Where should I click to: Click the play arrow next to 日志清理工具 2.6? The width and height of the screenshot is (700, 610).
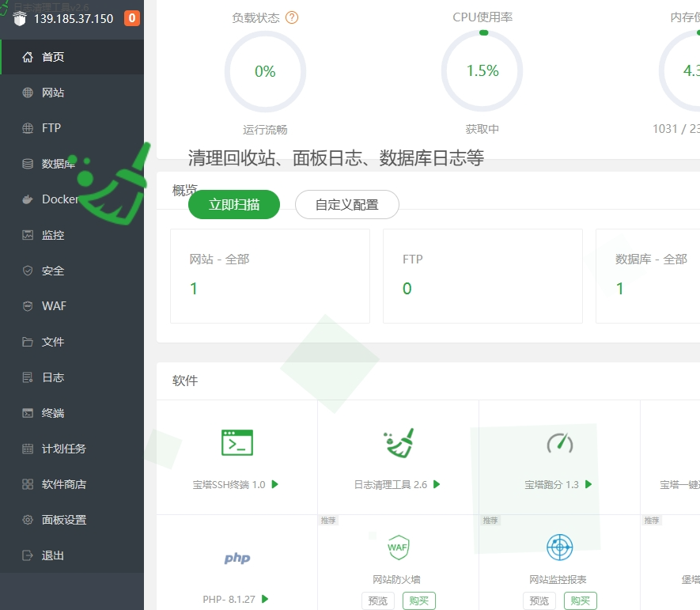[437, 484]
